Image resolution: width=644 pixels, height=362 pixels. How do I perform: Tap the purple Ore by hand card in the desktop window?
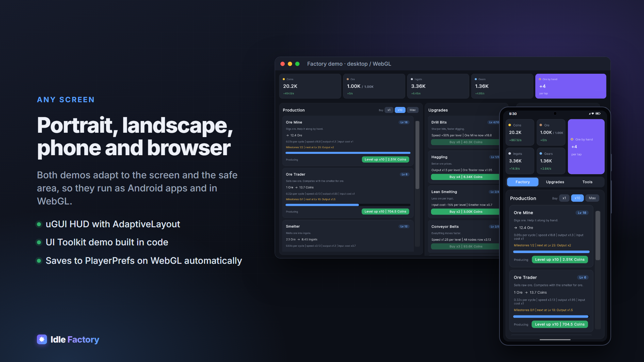click(571, 86)
